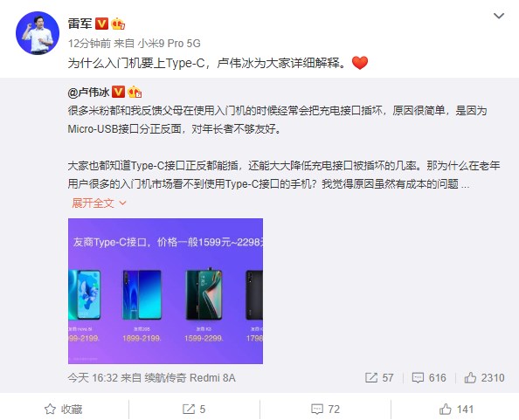Open the @卢伟冰 profile link

[88, 92]
